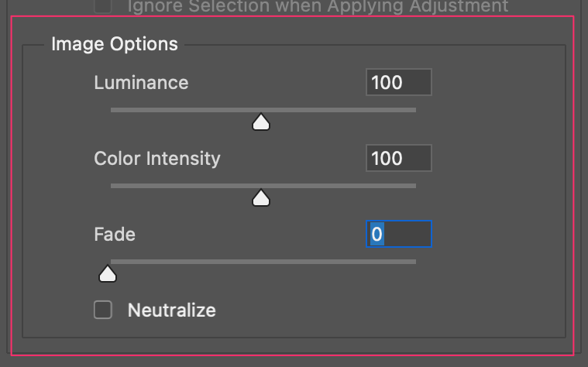Click the Color Intensity label text
588x367 pixels.
(157, 158)
